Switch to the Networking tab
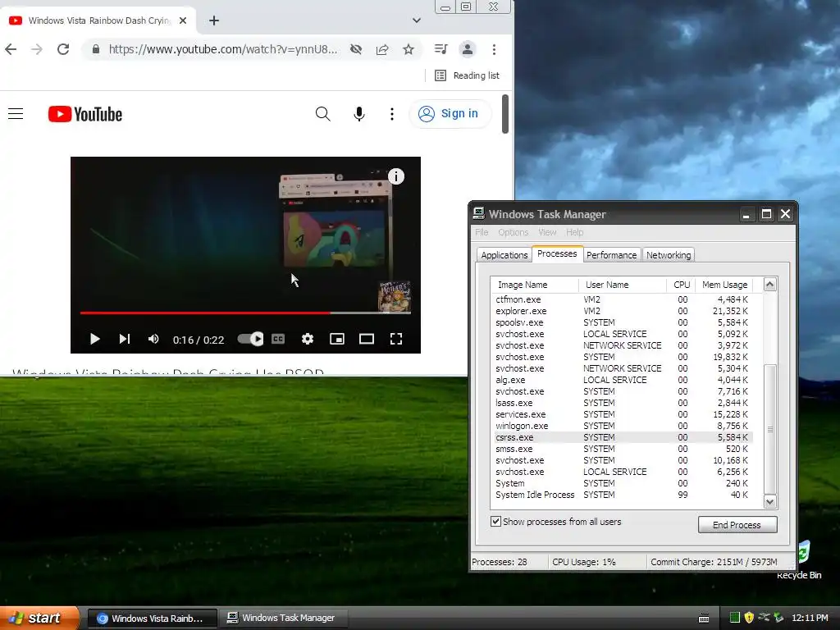Image resolution: width=840 pixels, height=630 pixels. pos(668,255)
